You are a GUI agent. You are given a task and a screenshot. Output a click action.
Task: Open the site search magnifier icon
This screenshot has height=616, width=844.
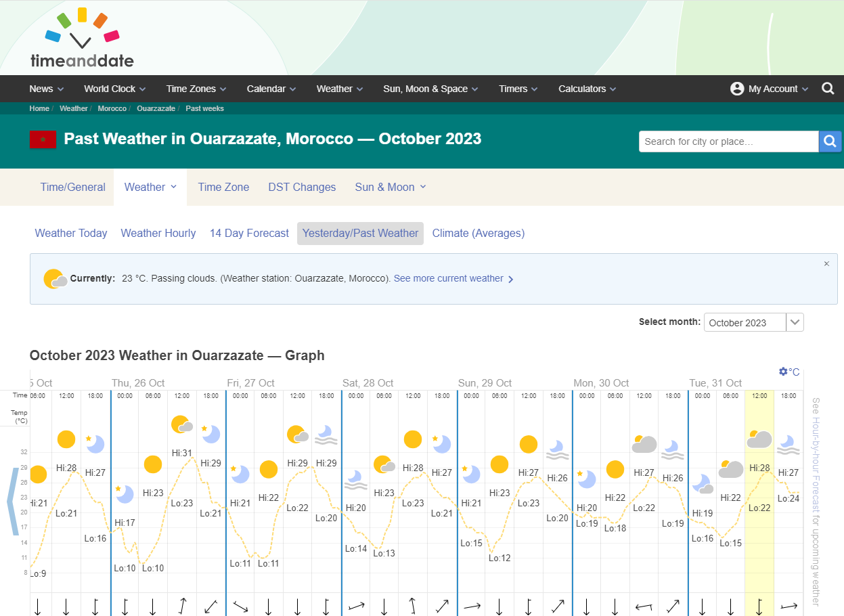[x=828, y=89]
